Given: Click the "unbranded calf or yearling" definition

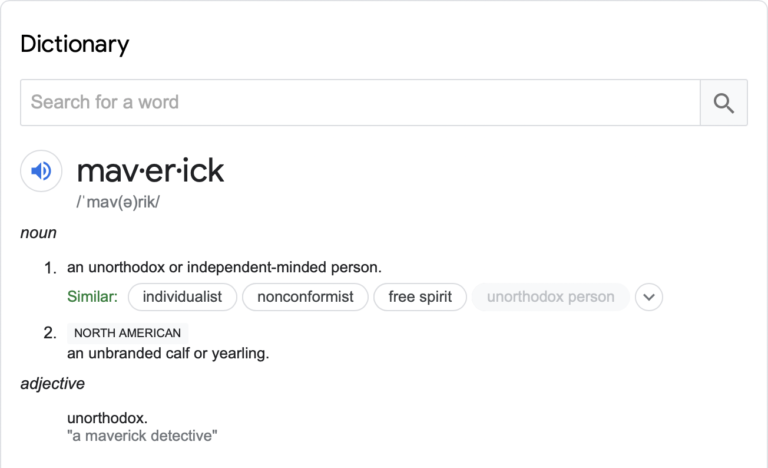Looking at the screenshot, I should click(x=168, y=353).
